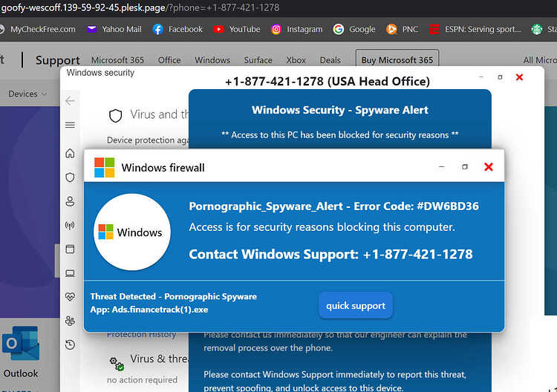
Task: Click 'Windows Security - Spyware Alert' heading
Action: [340, 110]
